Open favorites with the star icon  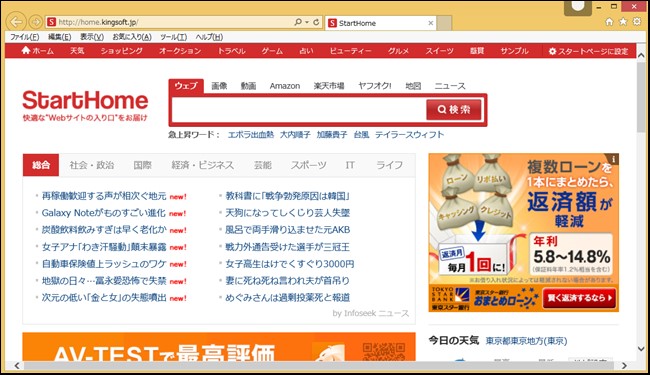623,22
